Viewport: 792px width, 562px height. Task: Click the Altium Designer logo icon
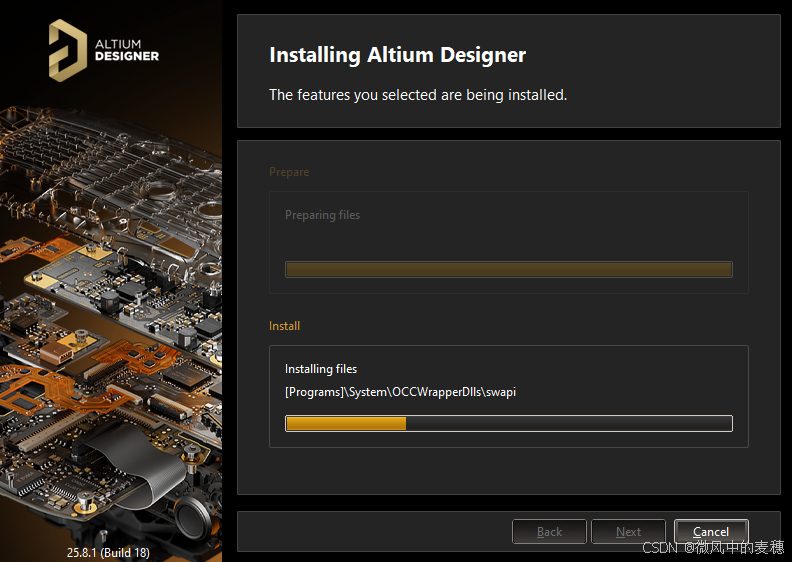coord(68,50)
